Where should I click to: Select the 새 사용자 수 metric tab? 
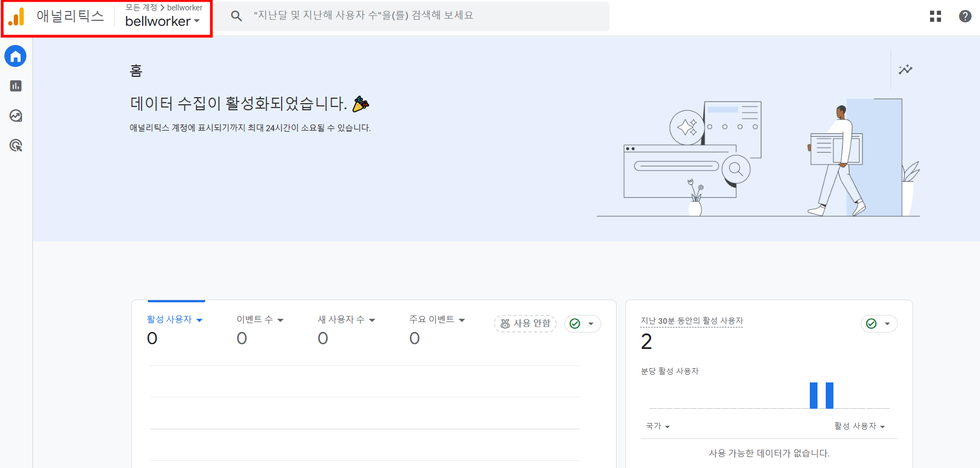(x=341, y=319)
